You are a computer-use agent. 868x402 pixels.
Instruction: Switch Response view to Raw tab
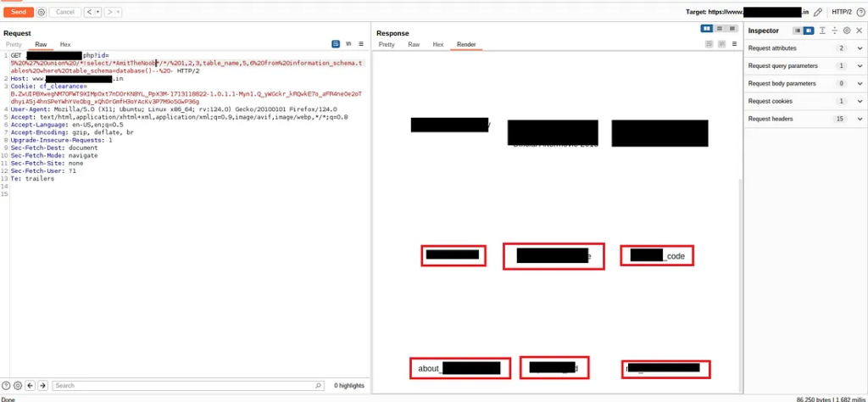point(414,44)
